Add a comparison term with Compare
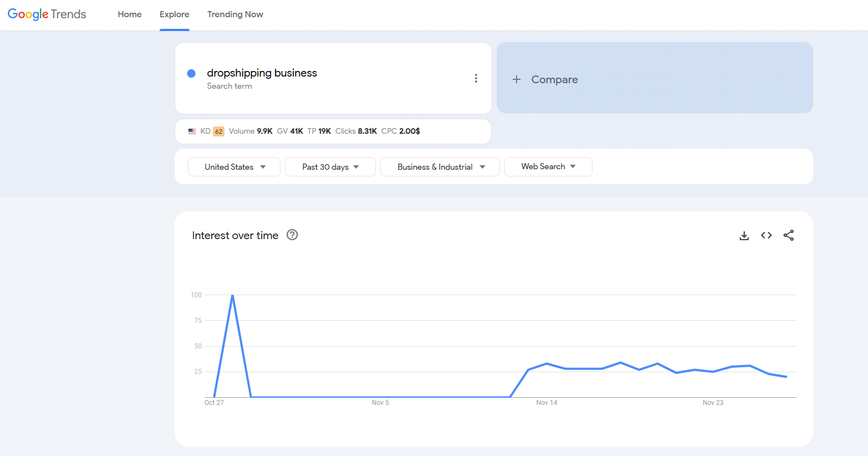Viewport: 868px width, 456px height. coord(655,78)
